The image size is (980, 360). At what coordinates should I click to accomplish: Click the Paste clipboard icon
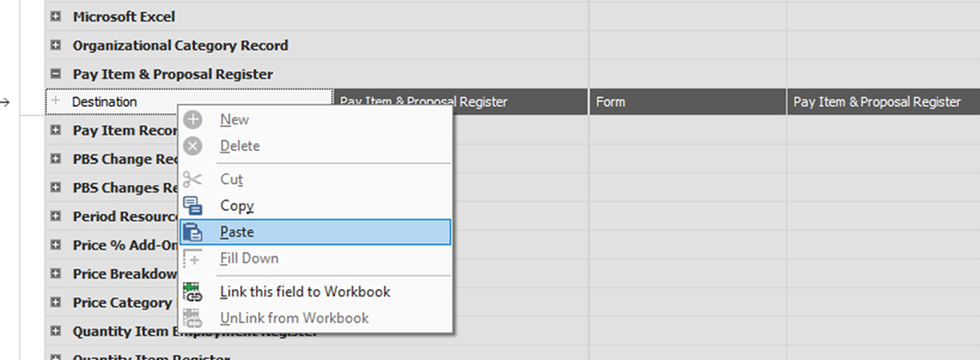point(193,232)
